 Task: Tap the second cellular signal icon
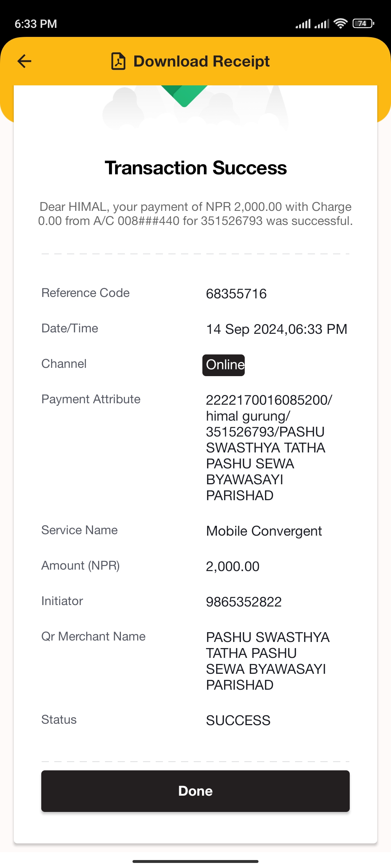pos(322,24)
